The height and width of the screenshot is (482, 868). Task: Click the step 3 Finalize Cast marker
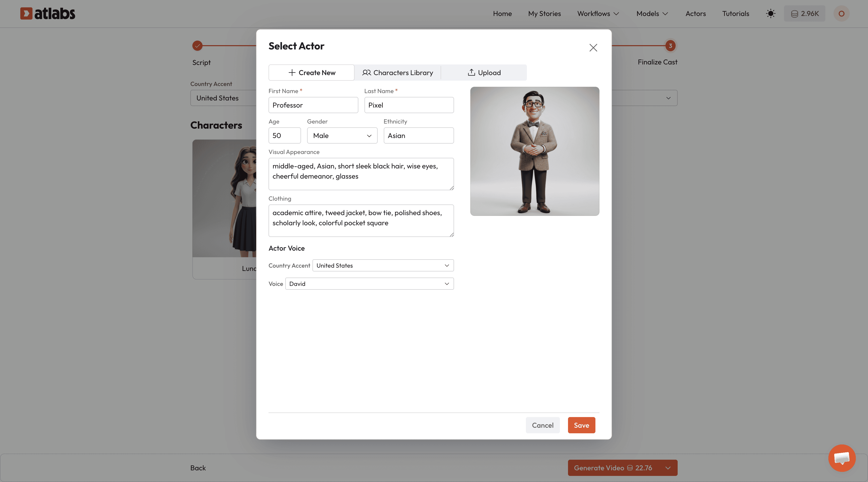[670, 45]
